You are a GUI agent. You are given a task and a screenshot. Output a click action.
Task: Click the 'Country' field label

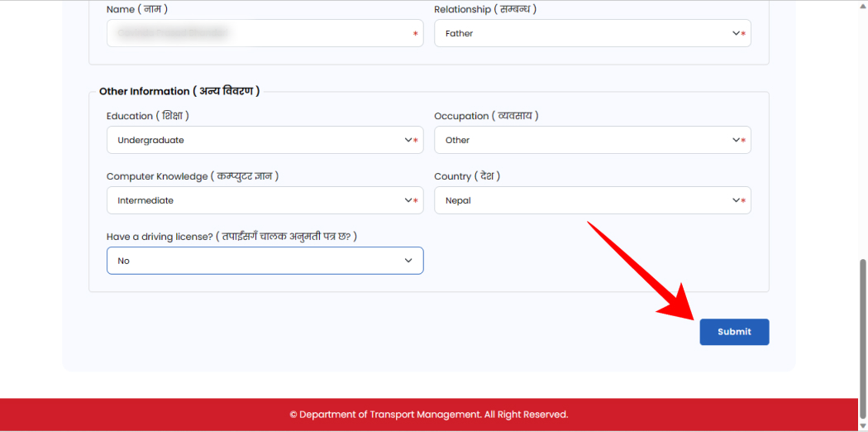tap(467, 176)
